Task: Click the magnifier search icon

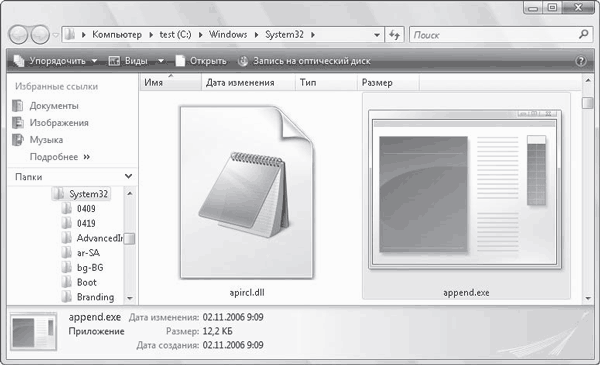Action: click(584, 34)
